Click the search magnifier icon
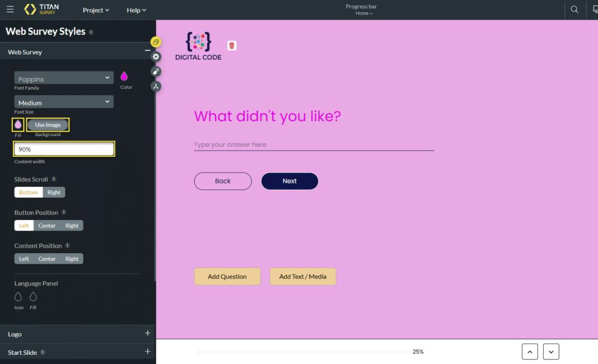 coord(575,10)
